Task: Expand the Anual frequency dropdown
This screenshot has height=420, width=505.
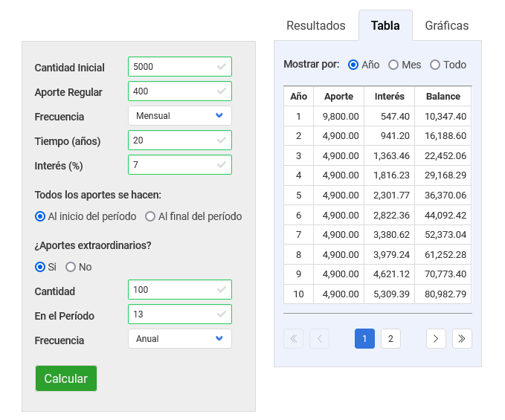Action: coord(179,339)
